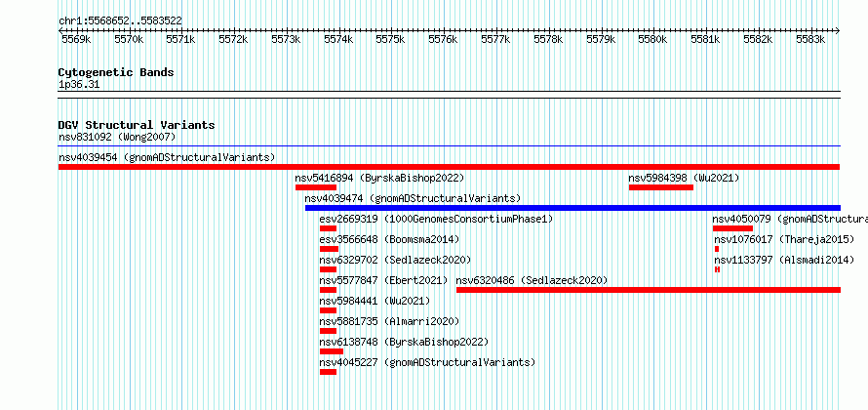The width and height of the screenshot is (868, 410).
Task: Click chr1:5568652..5583522 coordinate text
Action: 120,21
